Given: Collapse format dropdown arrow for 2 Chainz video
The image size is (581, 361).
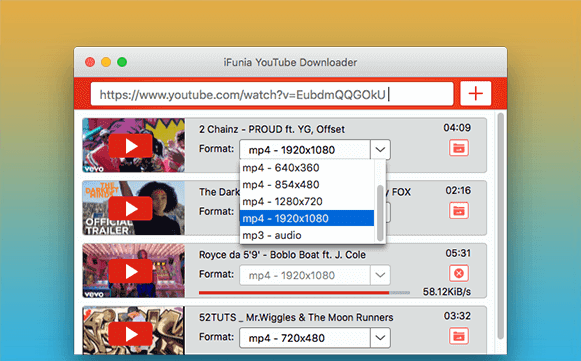Looking at the screenshot, I should pos(380,149).
